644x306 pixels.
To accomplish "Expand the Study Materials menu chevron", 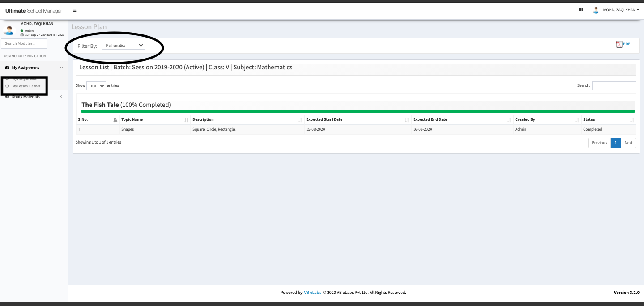I will [x=61, y=97].
